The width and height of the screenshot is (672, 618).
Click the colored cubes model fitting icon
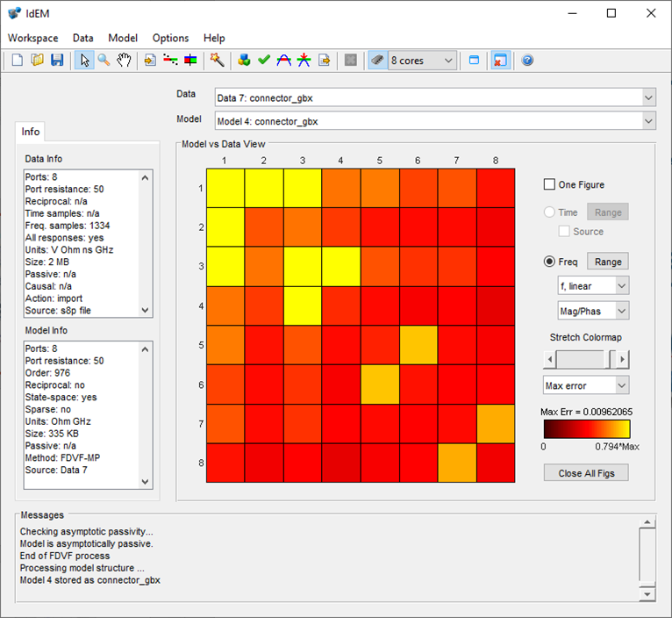[244, 61]
